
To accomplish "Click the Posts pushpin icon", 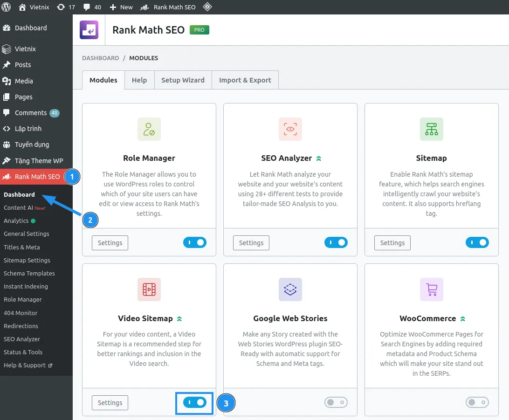I will pos(7,65).
